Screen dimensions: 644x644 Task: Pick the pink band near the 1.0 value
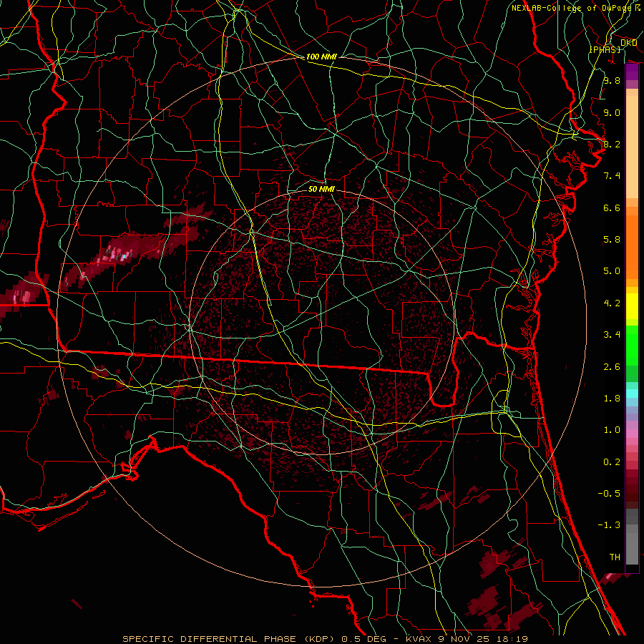[632, 434]
